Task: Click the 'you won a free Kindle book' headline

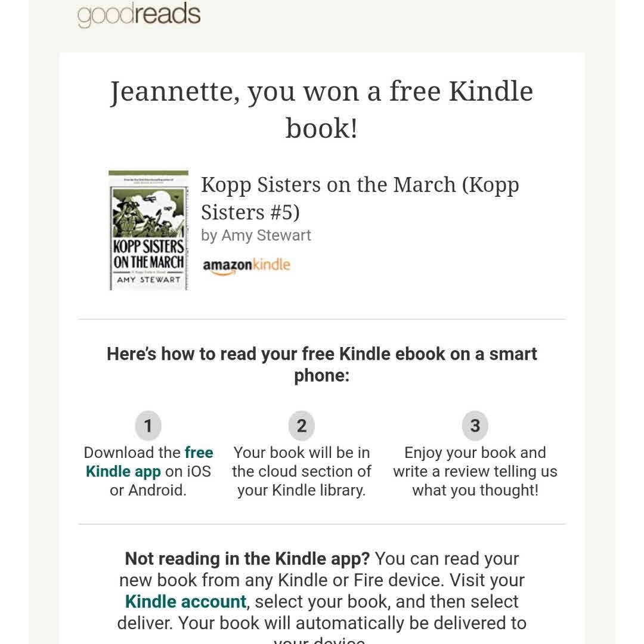Action: coord(321,109)
